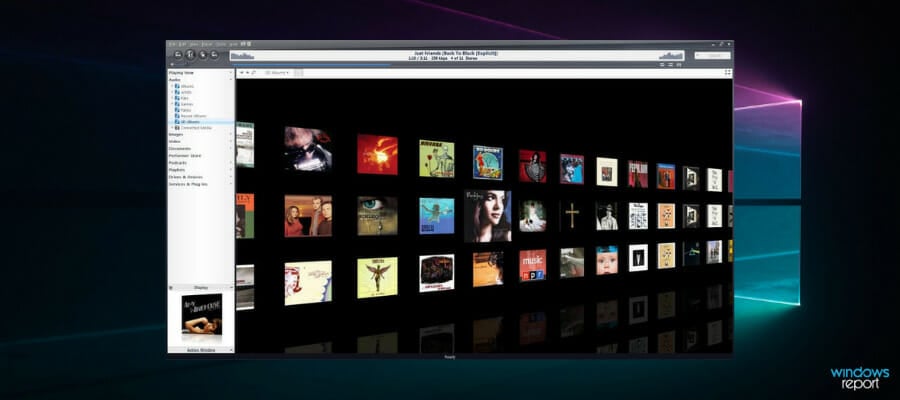The width and height of the screenshot is (900, 400).
Task: Open the Help menu
Action: 234,44
